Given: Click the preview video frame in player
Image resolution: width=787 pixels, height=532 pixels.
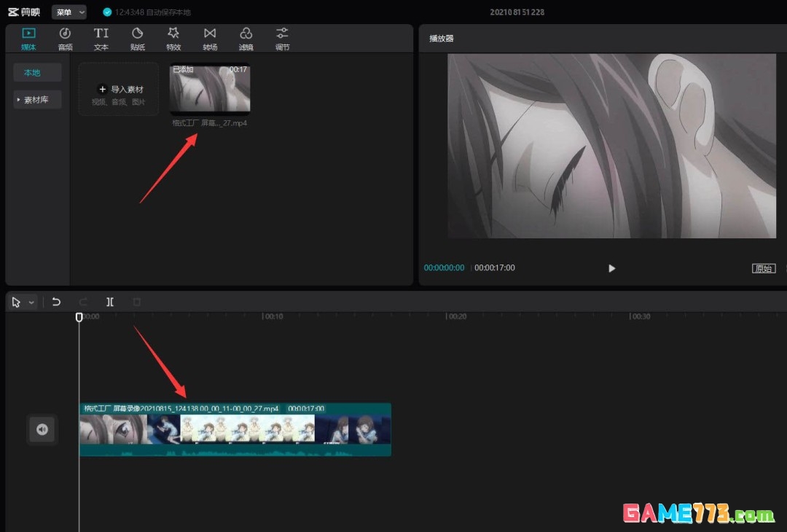Looking at the screenshot, I should point(611,146).
